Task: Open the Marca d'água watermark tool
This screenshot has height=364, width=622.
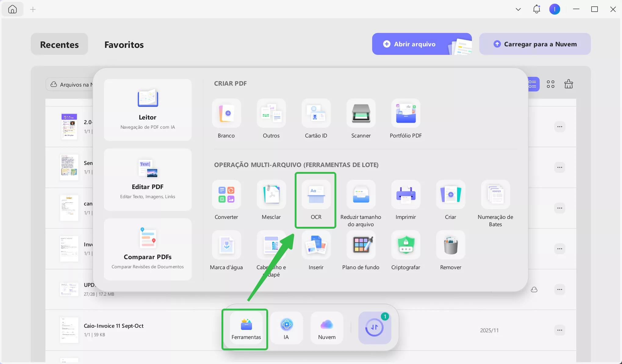Action: pos(226,245)
